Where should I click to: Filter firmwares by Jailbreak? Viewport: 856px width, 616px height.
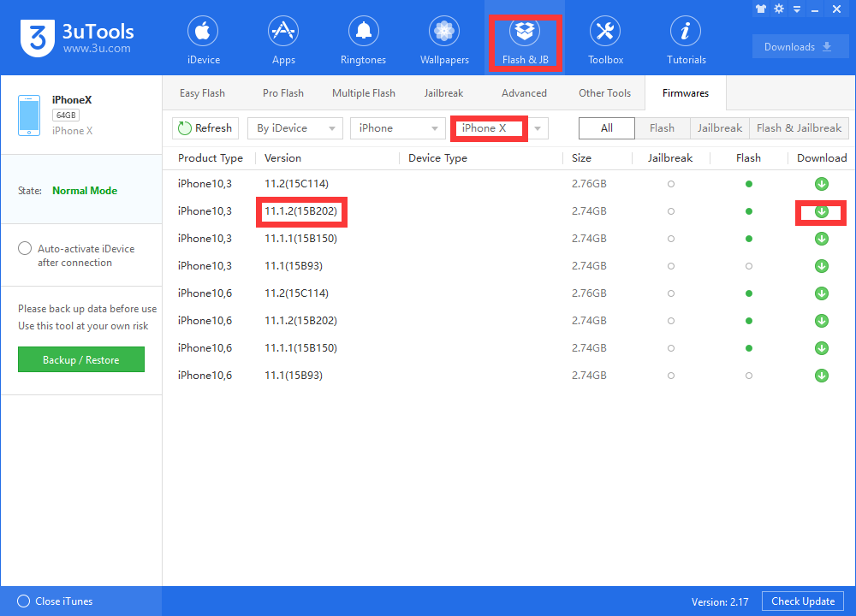pyautogui.click(x=720, y=128)
